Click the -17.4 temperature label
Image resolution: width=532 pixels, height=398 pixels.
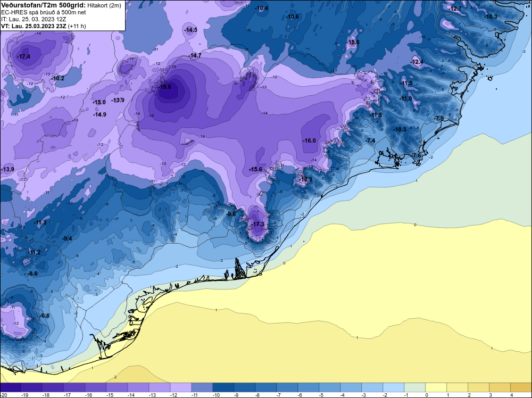tap(24, 56)
